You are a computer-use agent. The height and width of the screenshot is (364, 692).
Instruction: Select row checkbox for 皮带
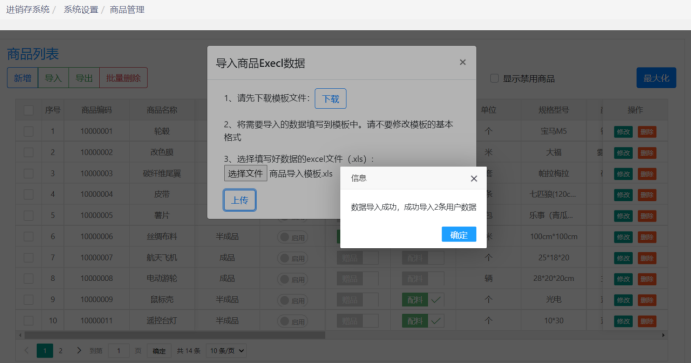click(x=29, y=194)
